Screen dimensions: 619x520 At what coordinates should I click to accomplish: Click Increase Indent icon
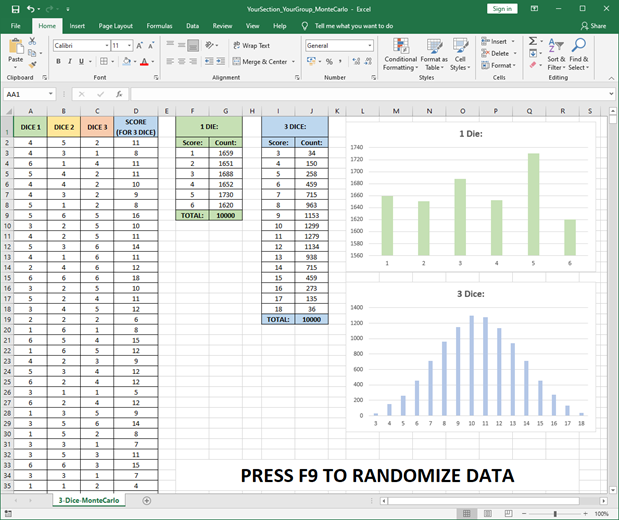(x=221, y=61)
